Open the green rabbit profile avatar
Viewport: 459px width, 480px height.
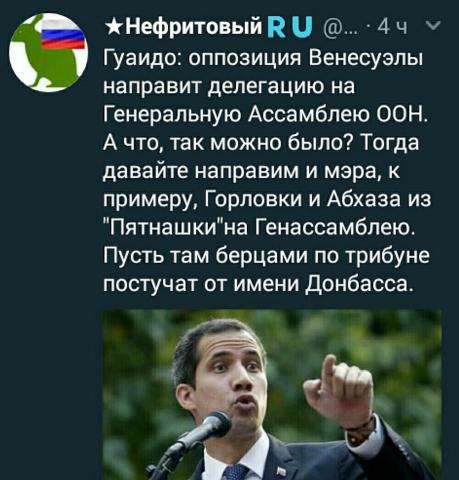(49, 52)
